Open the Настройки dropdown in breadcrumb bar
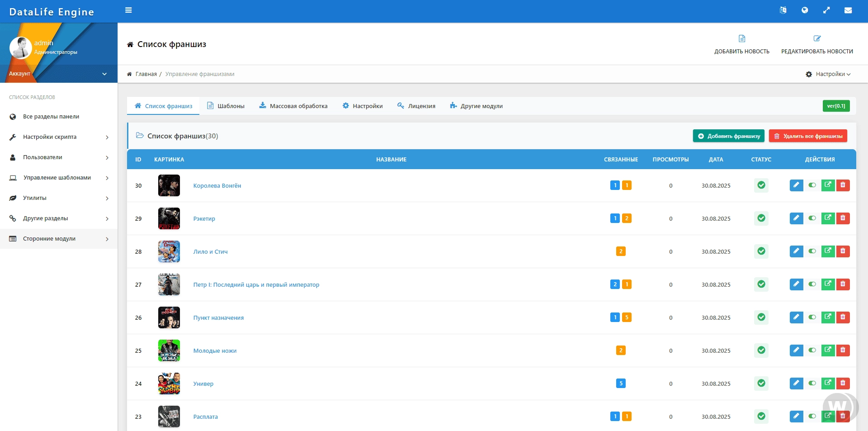 coord(828,74)
